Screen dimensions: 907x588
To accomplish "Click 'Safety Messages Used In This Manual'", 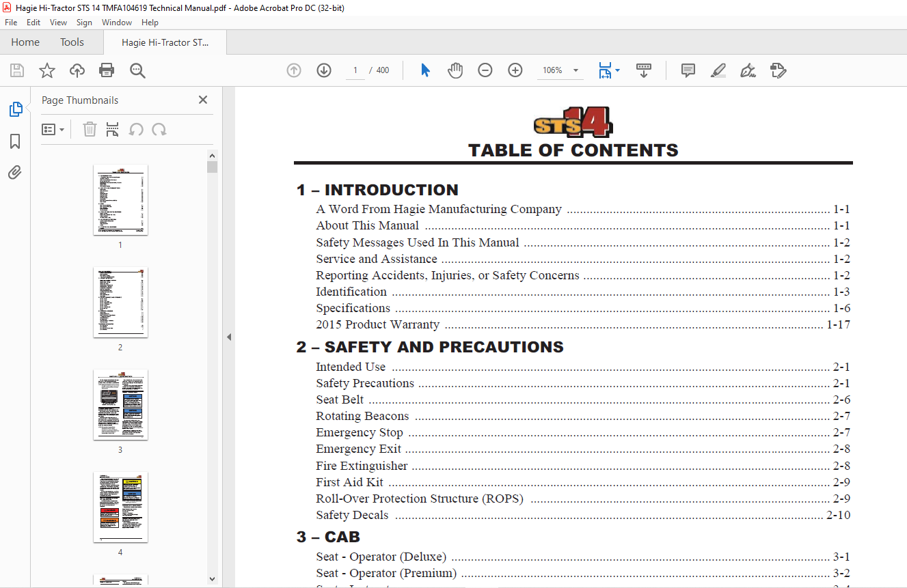I will point(418,242).
